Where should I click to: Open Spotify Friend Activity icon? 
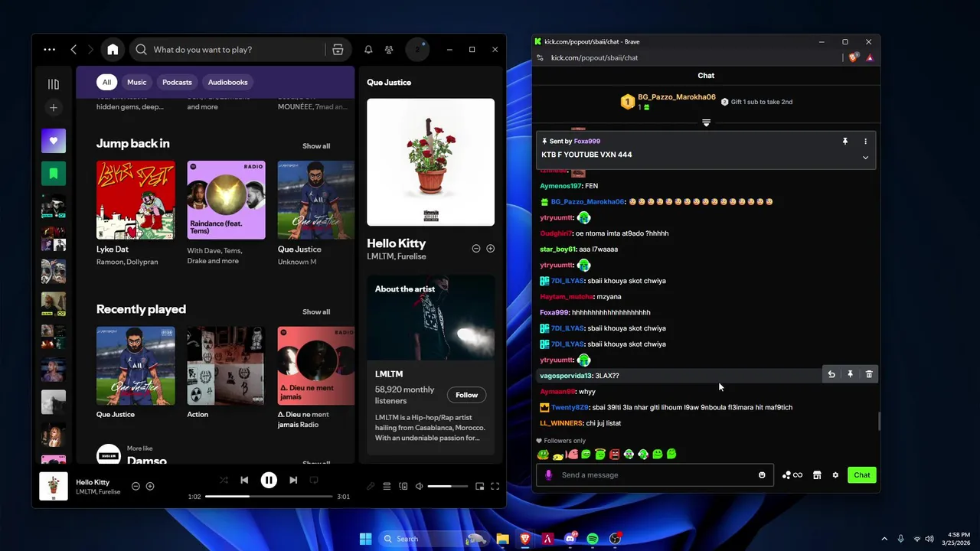coord(389,50)
